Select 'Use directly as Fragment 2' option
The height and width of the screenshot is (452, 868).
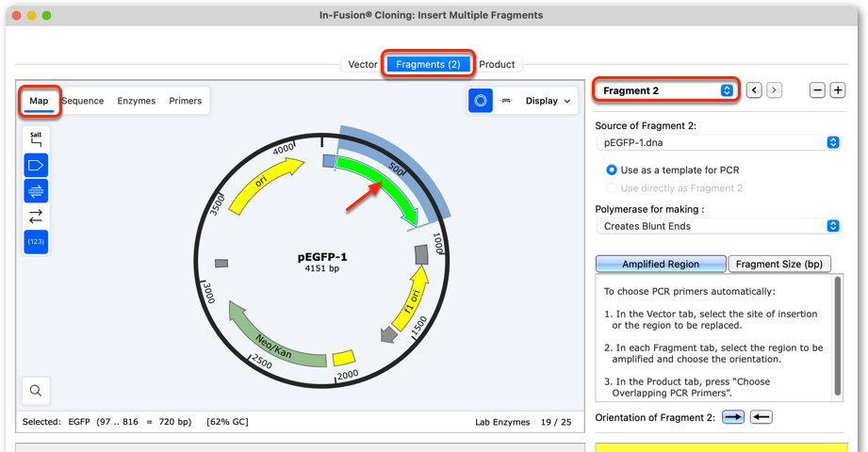tap(674, 188)
